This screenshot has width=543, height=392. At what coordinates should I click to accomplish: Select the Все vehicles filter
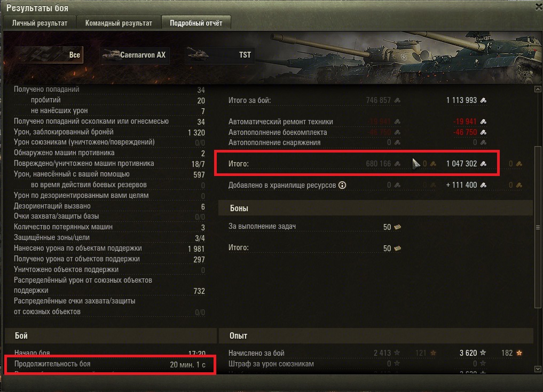[49, 54]
